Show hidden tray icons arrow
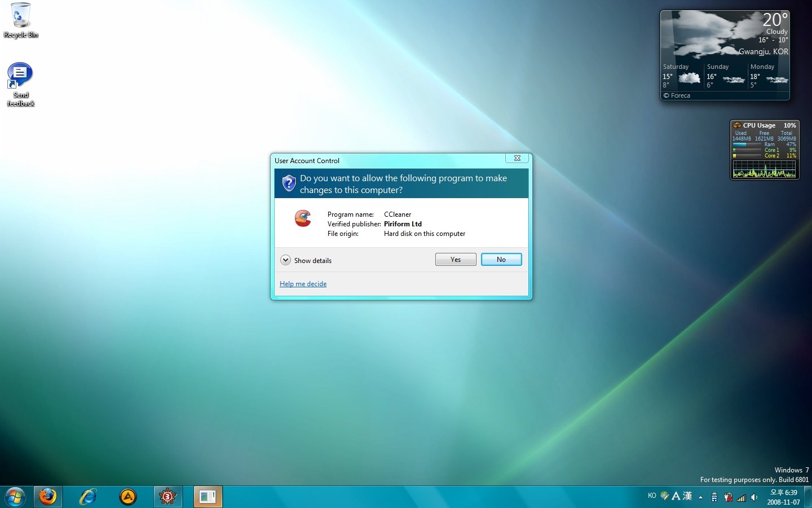 [x=700, y=497]
